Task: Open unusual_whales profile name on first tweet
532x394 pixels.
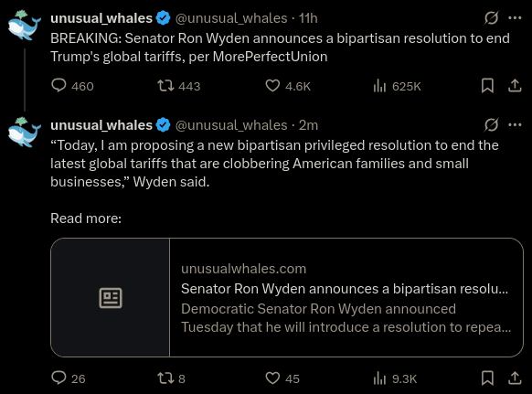Action: pyautogui.click(x=101, y=18)
